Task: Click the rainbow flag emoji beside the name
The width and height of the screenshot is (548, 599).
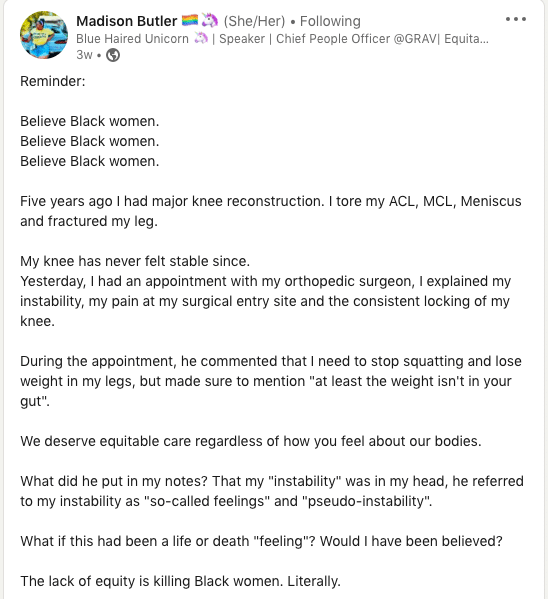Action: (190, 20)
